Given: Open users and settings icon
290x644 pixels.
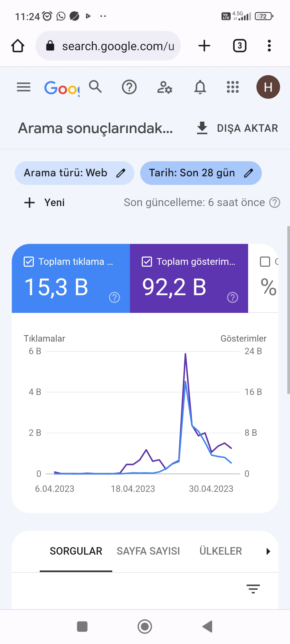Looking at the screenshot, I should (x=165, y=87).
